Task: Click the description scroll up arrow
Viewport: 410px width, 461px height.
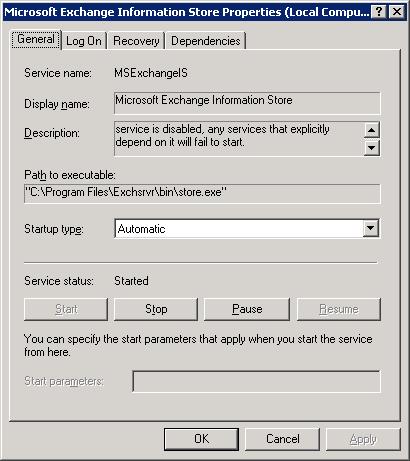Action: pos(371,130)
